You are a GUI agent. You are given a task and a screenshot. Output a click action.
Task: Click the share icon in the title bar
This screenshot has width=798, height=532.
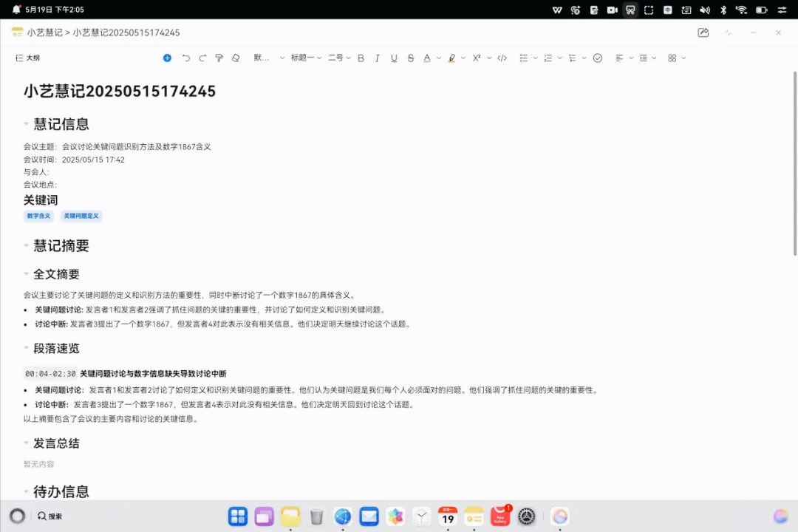(703, 33)
